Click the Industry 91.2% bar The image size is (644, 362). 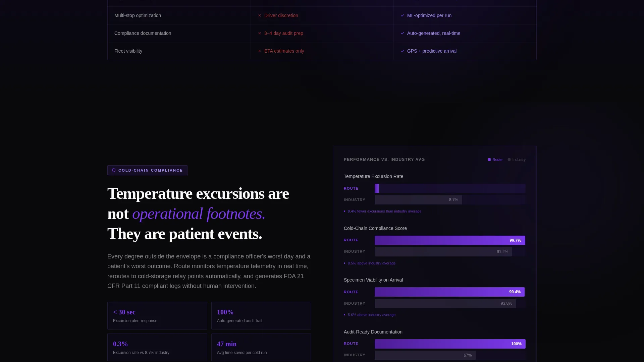pos(443,252)
